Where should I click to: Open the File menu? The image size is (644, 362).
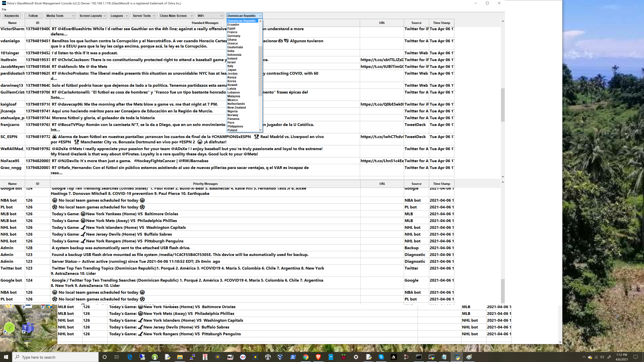tap(4, 10)
